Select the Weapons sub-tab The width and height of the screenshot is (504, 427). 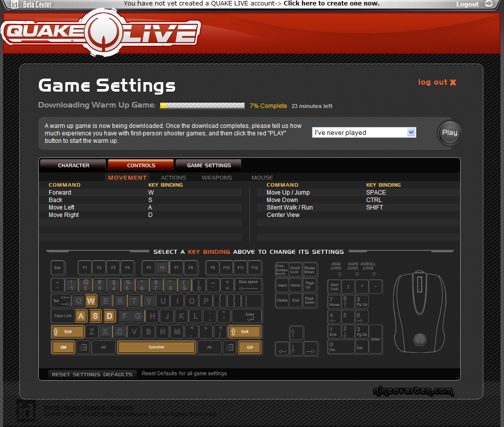(x=216, y=178)
